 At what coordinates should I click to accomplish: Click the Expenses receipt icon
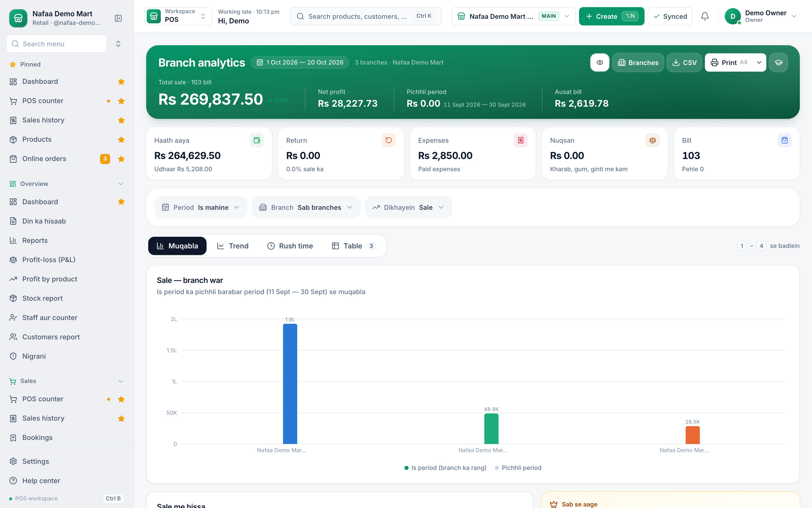coord(520,140)
